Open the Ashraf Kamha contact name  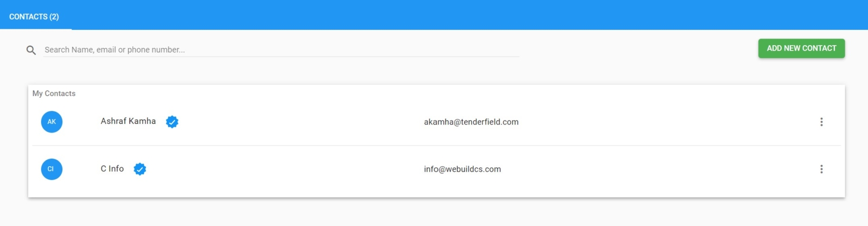point(128,121)
